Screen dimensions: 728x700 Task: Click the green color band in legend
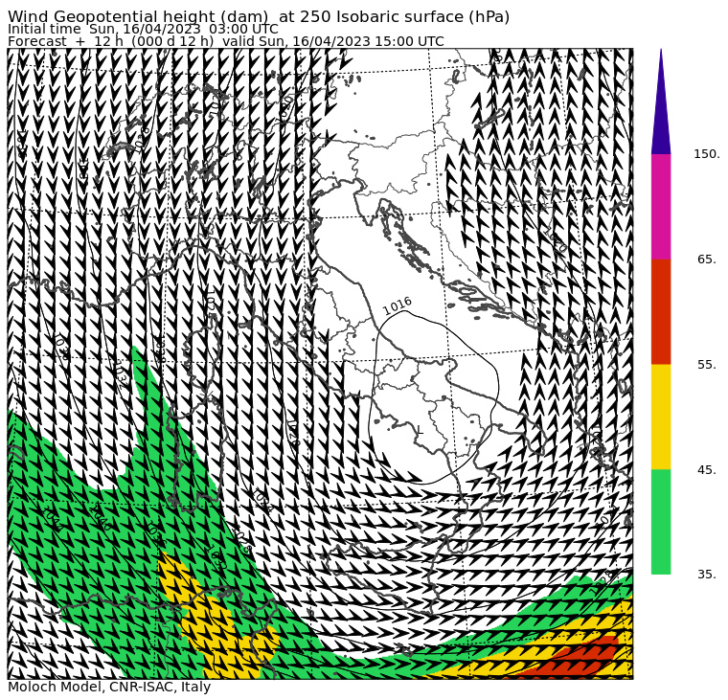(x=661, y=522)
